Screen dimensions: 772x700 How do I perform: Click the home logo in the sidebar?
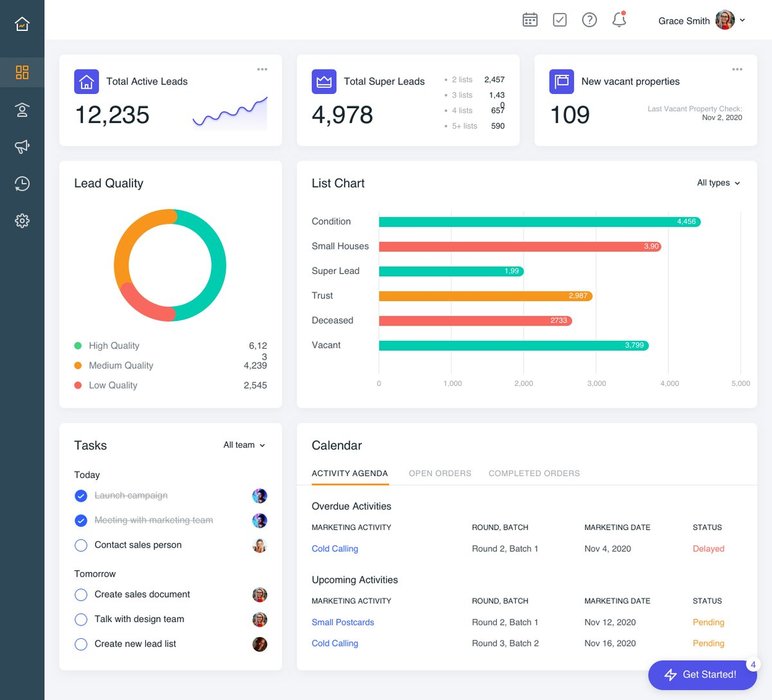pyautogui.click(x=22, y=23)
